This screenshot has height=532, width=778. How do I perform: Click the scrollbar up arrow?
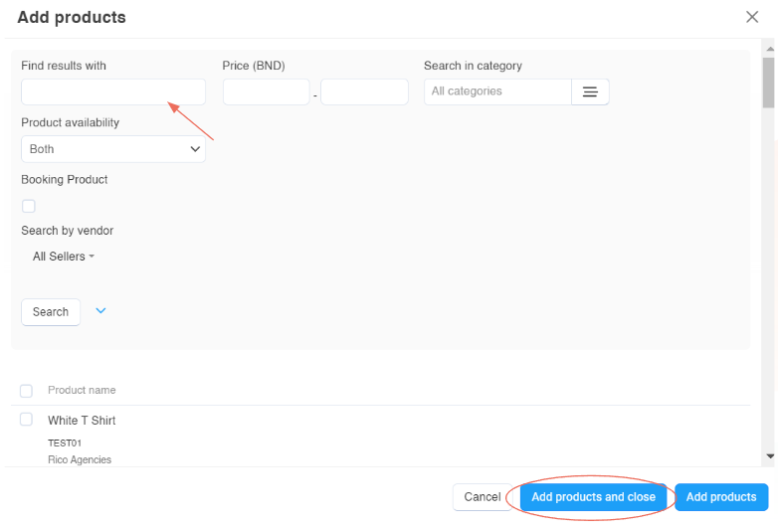click(769, 48)
